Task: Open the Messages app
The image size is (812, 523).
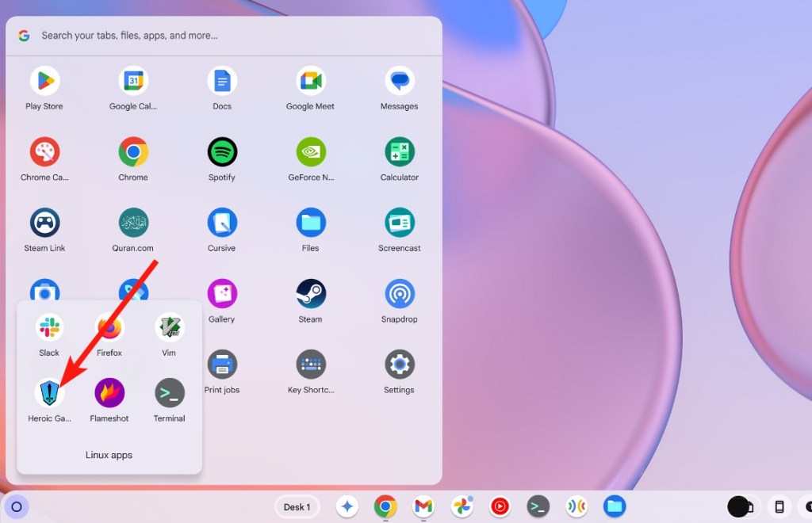Action: pos(400,81)
